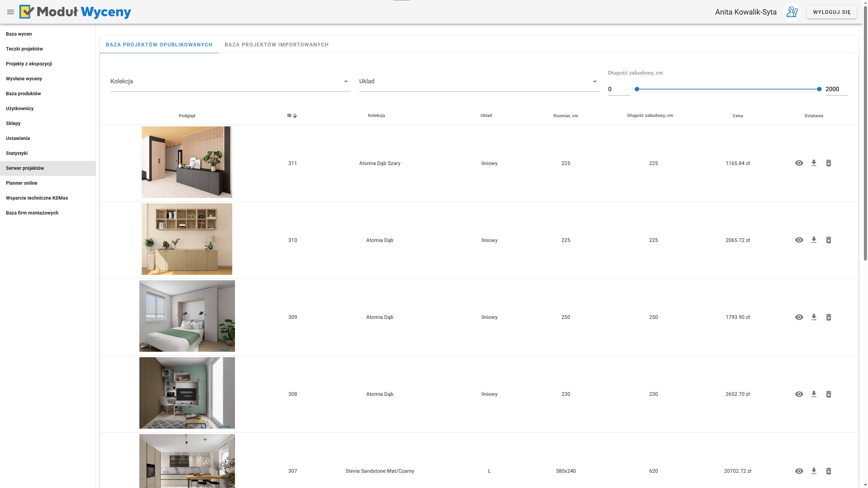Open the bedroom thumbnail of project 309
This screenshot has height=488, width=868.
(x=187, y=316)
